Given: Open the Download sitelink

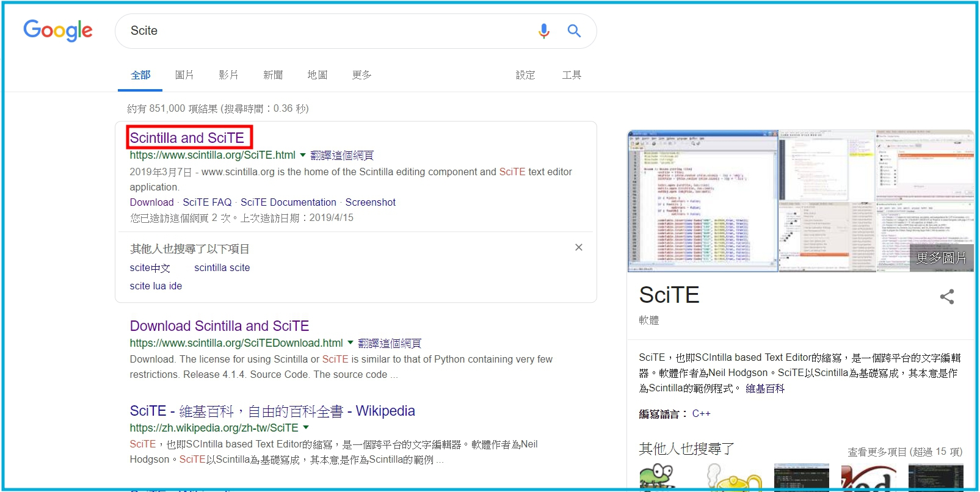Looking at the screenshot, I should tap(152, 202).
